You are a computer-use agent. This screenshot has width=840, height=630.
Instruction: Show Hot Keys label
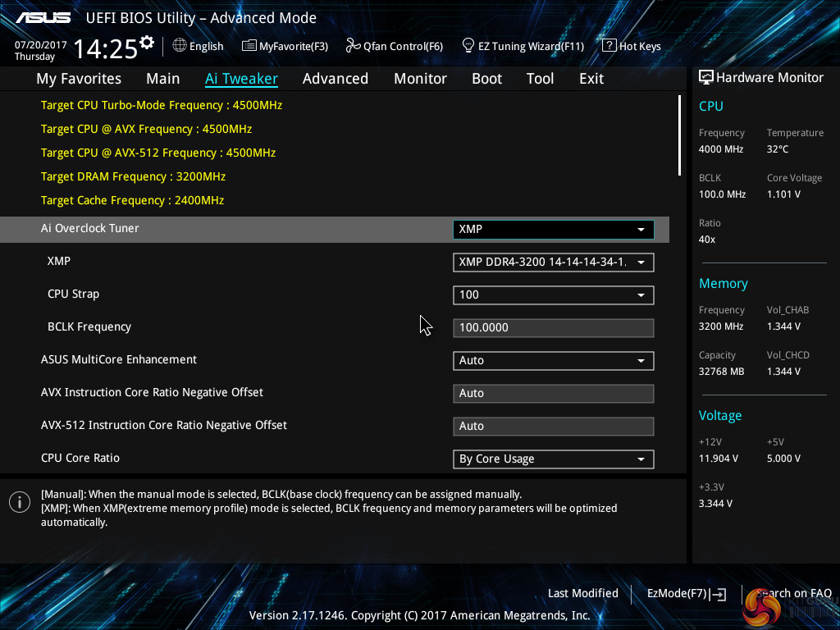640,47
